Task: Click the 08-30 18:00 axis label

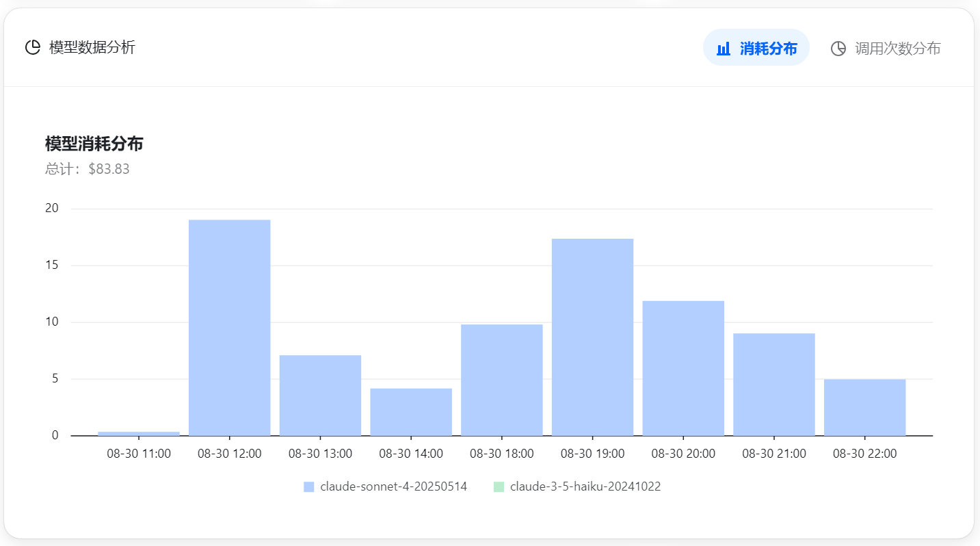Action: [x=502, y=454]
